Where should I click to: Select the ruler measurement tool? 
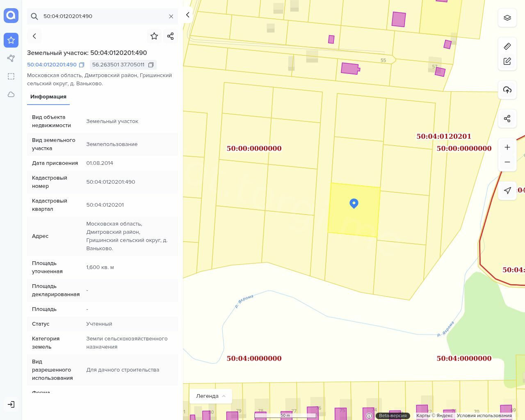pos(507,46)
